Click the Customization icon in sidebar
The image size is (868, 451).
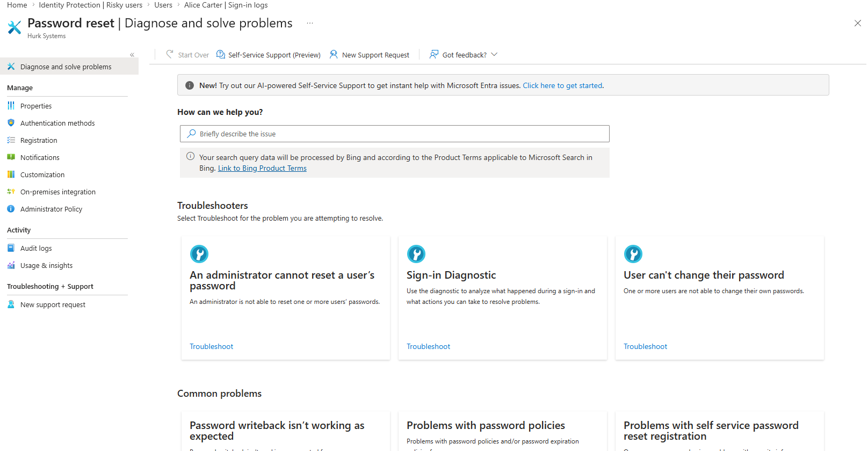[x=11, y=174]
